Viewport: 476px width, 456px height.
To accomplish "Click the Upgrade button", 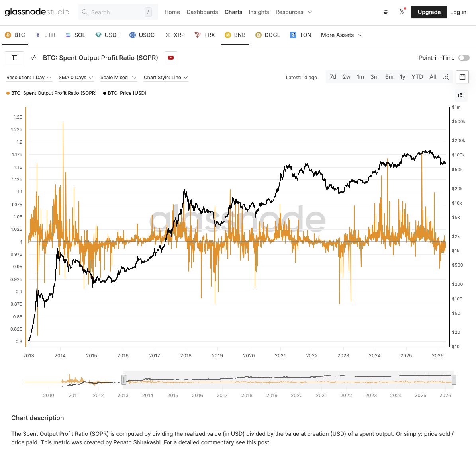I will pyautogui.click(x=429, y=12).
